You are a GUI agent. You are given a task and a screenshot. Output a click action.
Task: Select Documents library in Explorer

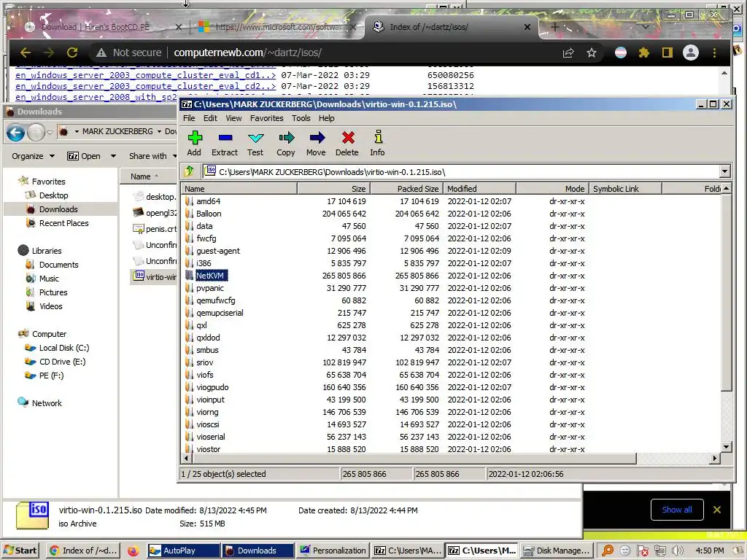58,264
